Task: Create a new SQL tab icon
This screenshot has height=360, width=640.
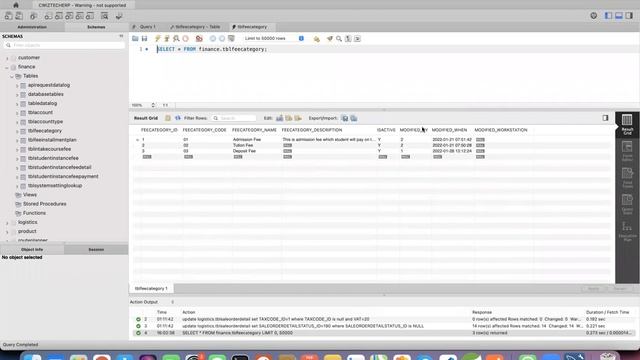Action: coord(9,16)
